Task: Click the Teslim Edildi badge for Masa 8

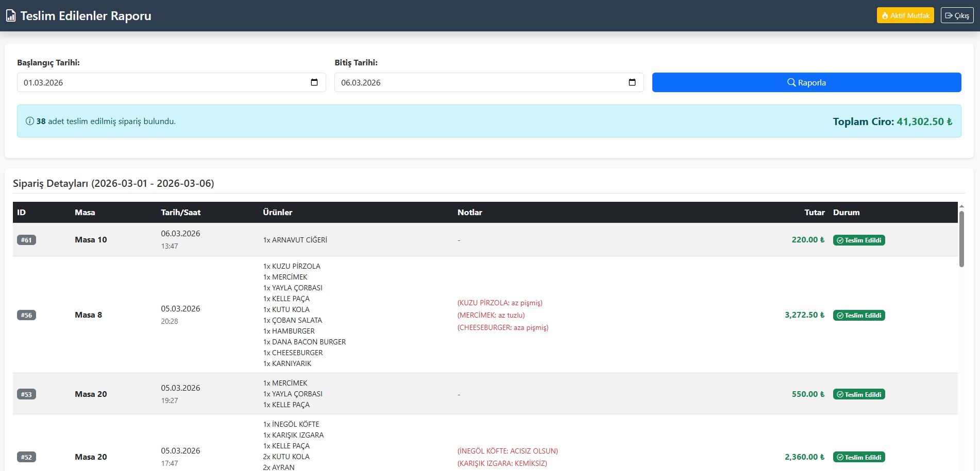Action: pos(858,316)
